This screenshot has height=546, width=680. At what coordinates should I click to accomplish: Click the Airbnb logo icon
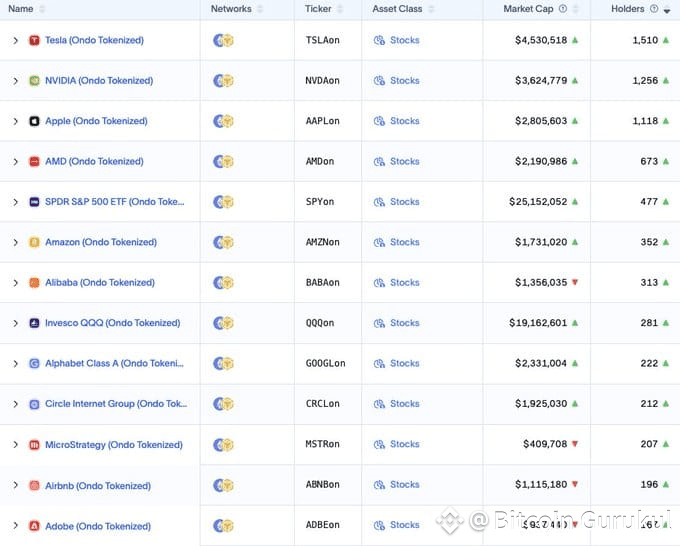coord(35,486)
